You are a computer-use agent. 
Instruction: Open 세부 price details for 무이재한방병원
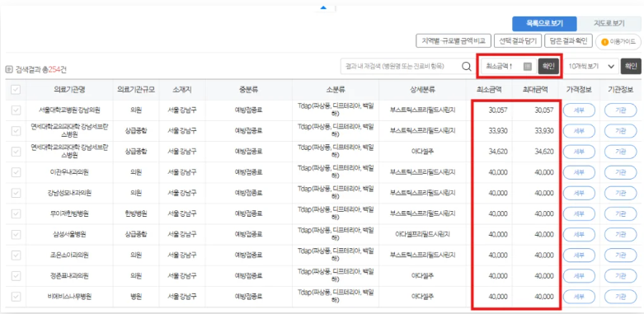point(579,213)
